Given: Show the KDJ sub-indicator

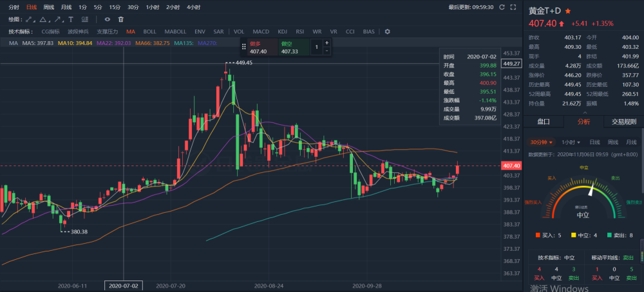Looking at the screenshot, I should pyautogui.click(x=283, y=32).
